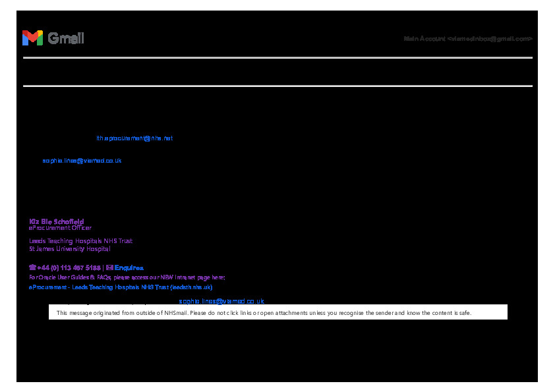Click the second horizontal divider below the header
The image size is (555, 392).
pos(277,86)
